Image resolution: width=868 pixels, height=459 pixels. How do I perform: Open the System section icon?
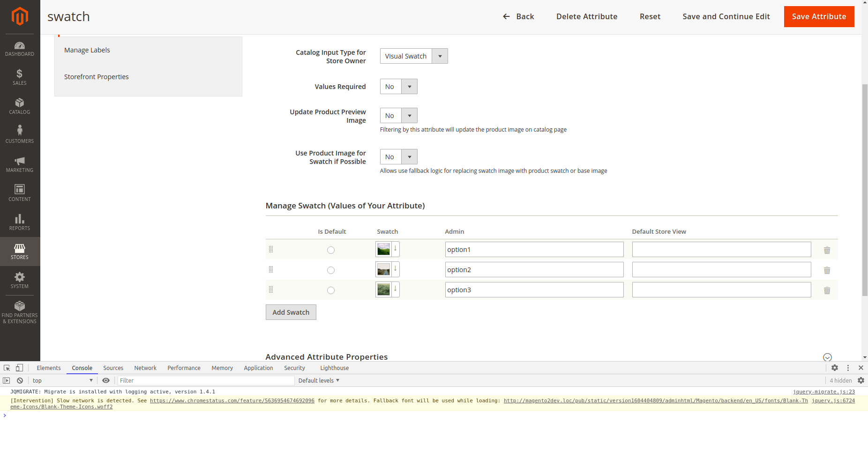[x=19, y=279]
